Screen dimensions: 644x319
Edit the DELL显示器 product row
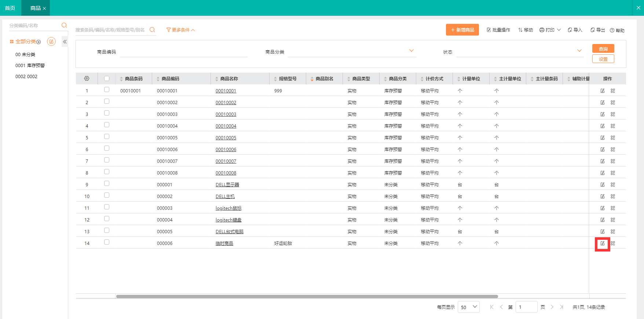[603, 184]
